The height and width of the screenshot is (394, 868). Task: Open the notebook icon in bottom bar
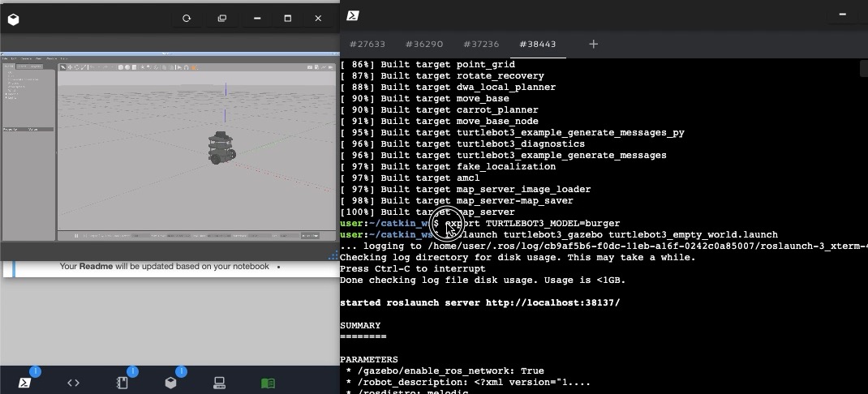click(x=122, y=383)
